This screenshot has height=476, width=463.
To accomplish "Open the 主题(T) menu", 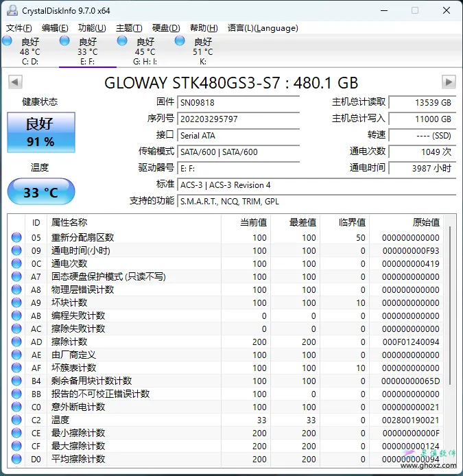I will click(x=129, y=28).
